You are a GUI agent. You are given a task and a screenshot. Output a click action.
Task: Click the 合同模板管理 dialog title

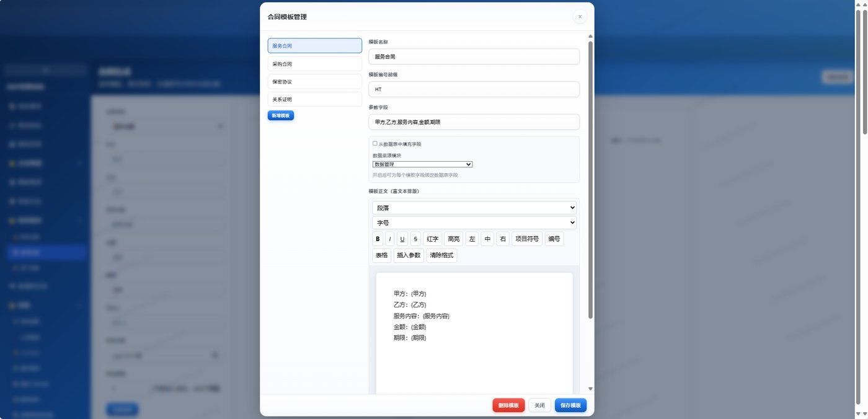click(287, 17)
